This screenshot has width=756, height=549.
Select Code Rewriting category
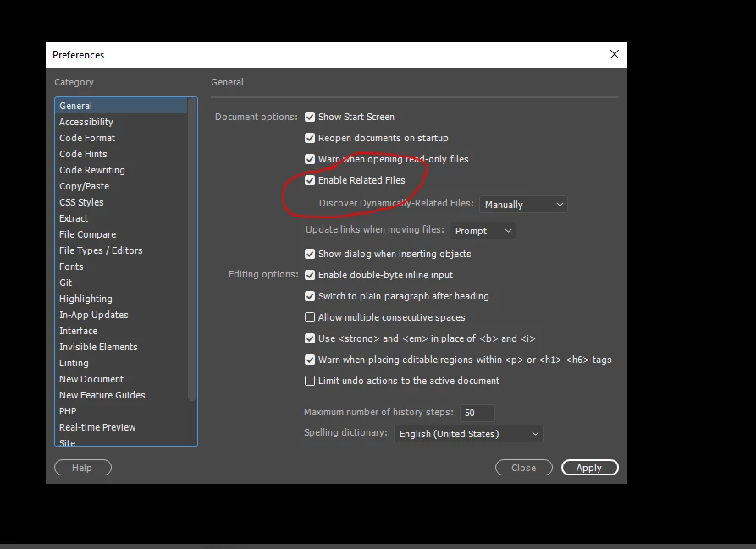[121, 170]
